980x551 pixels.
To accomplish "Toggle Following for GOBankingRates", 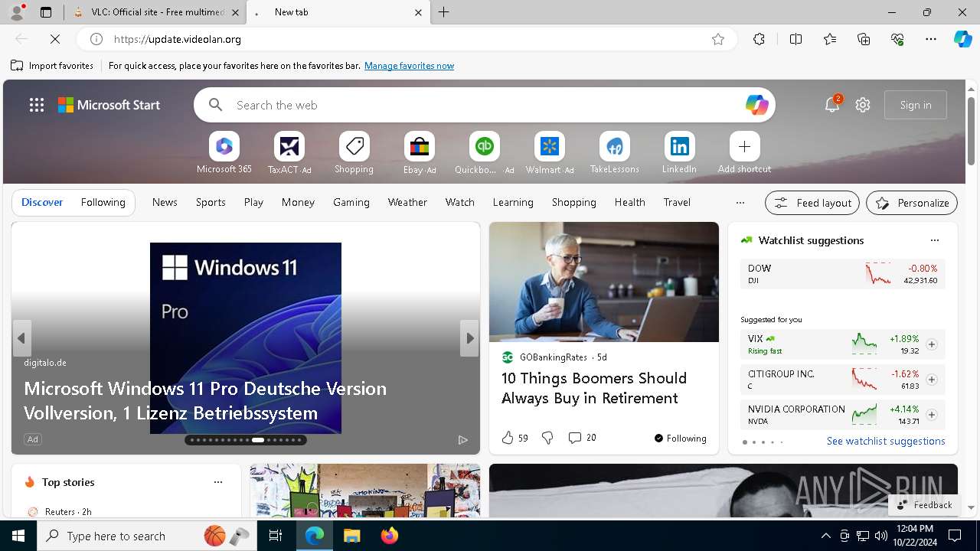I will click(680, 439).
